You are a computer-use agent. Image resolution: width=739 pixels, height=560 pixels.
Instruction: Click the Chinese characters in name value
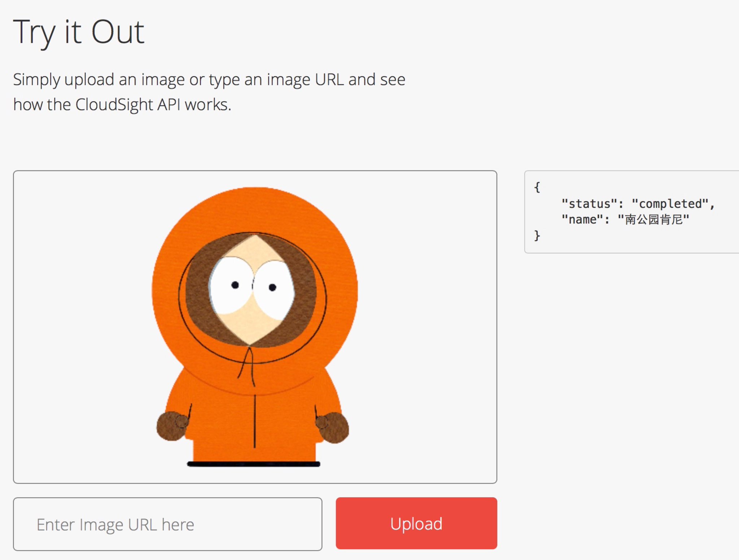653,220
